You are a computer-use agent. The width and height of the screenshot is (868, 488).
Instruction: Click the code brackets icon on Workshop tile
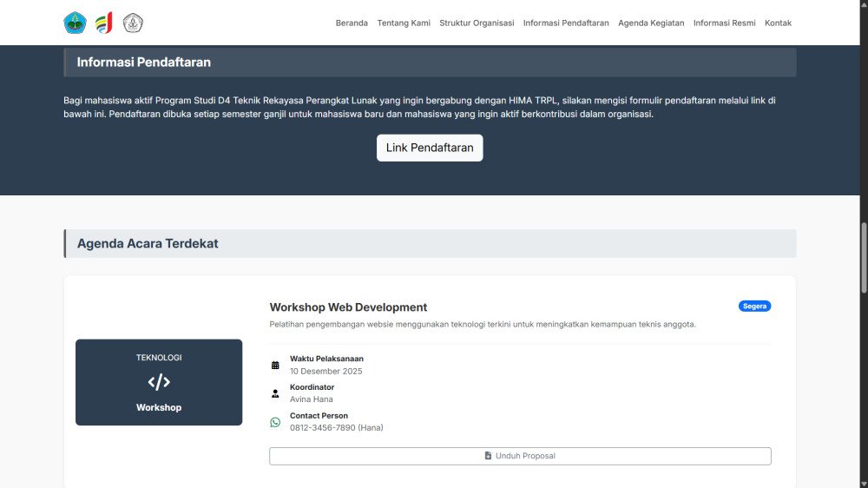[x=159, y=382]
